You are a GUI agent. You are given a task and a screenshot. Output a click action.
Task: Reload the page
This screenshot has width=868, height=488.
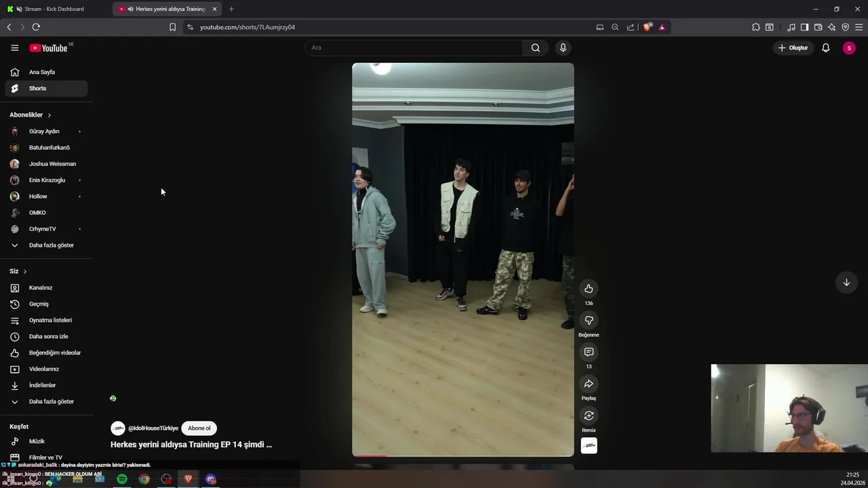point(36,27)
